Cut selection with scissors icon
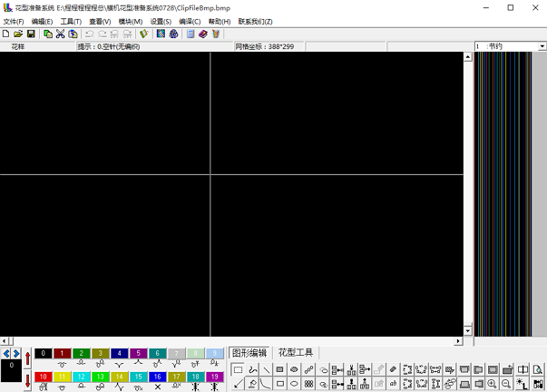 pos(61,34)
